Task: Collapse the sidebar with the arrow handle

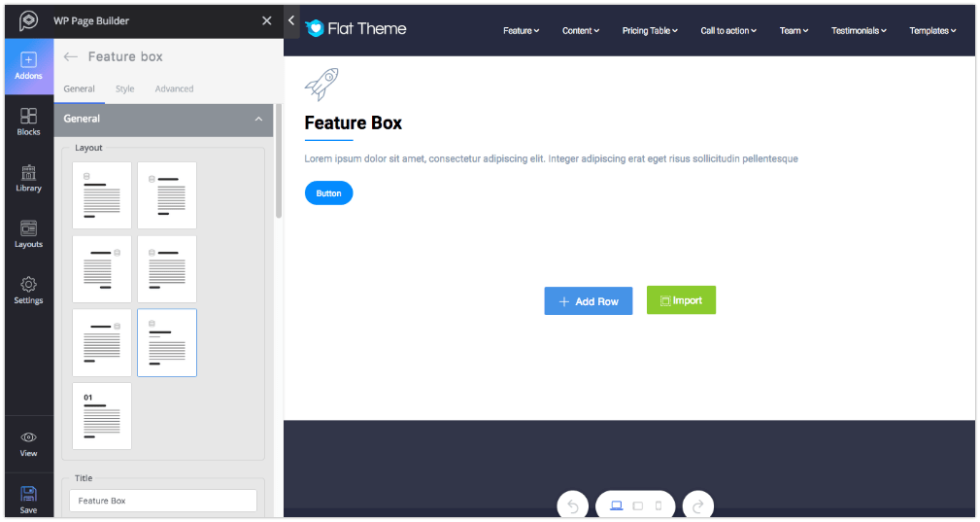Action: pyautogui.click(x=291, y=20)
